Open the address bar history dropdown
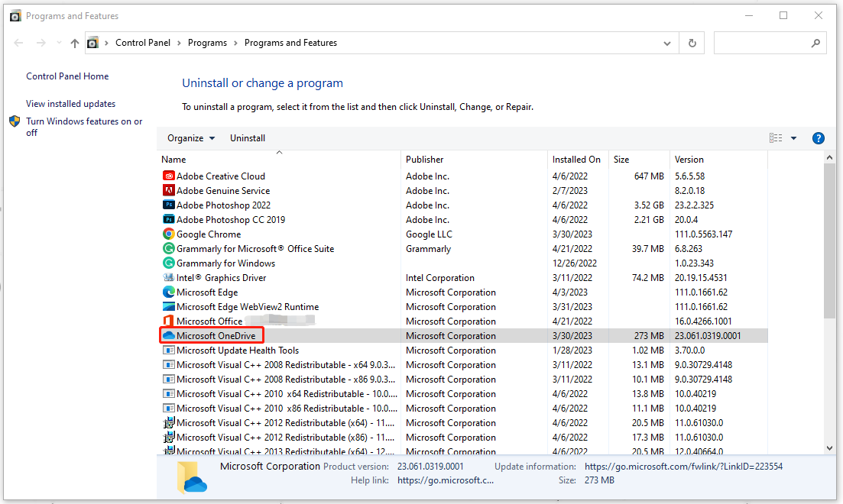843x504 pixels. [666, 43]
